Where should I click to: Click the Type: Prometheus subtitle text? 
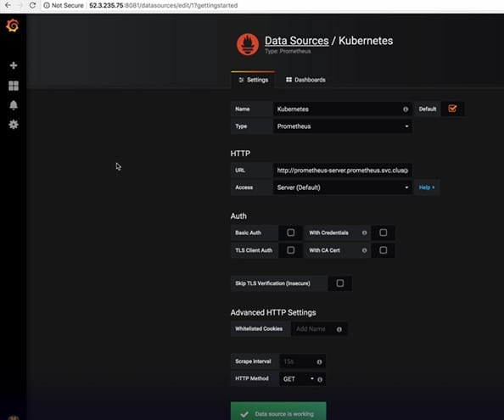[288, 52]
